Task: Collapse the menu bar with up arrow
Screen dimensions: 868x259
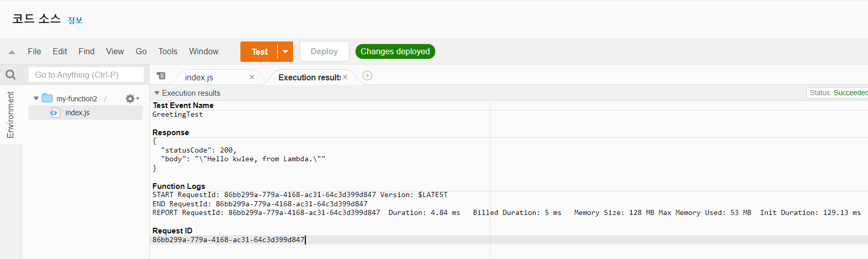Action: [x=12, y=52]
